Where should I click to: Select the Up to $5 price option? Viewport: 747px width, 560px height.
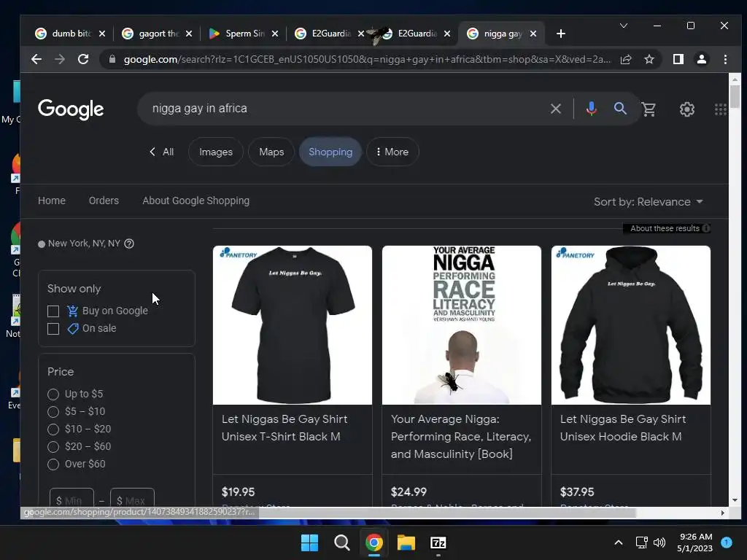tap(53, 394)
